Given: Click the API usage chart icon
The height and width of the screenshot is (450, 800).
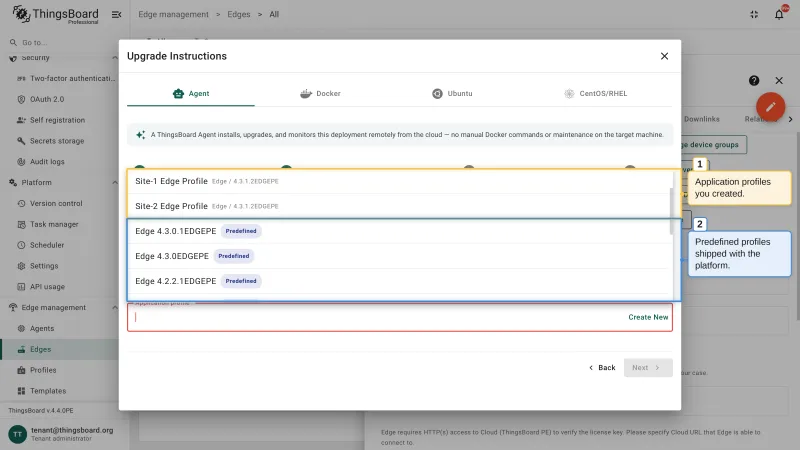Looking at the screenshot, I should 21,287.
